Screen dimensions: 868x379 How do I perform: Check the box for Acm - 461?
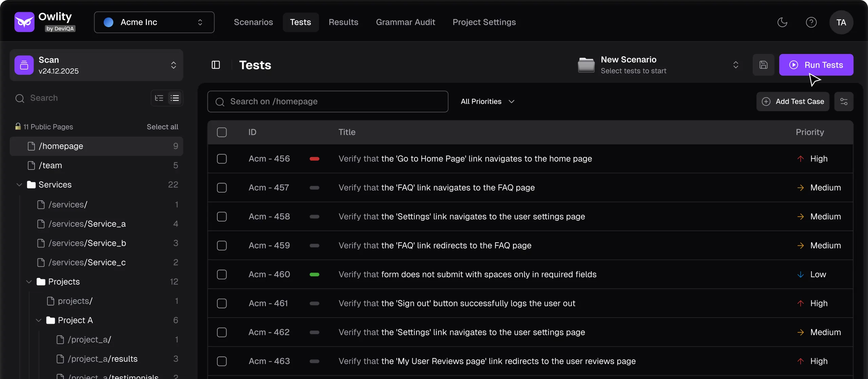tap(222, 303)
